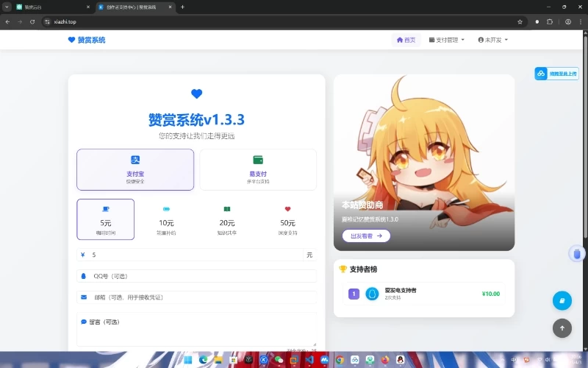This screenshot has height=368, width=588.
Task: Choose the 10元 amount option
Action: point(166,219)
